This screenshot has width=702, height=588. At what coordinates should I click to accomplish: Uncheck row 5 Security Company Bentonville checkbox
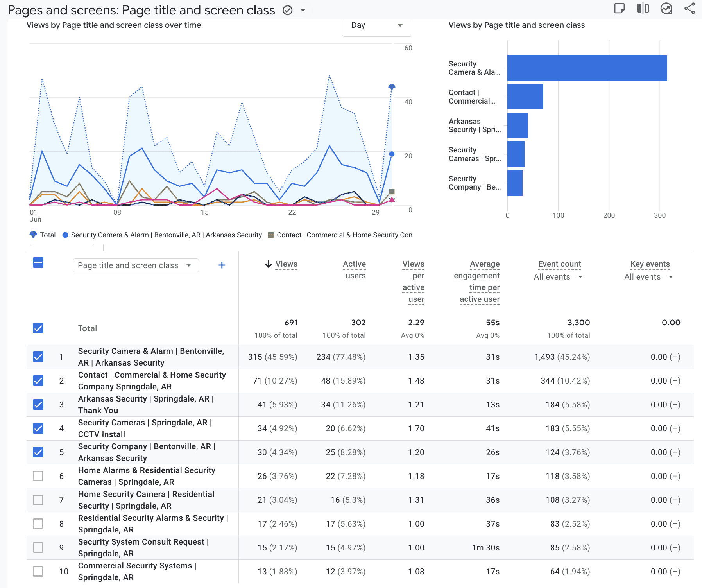point(38,452)
